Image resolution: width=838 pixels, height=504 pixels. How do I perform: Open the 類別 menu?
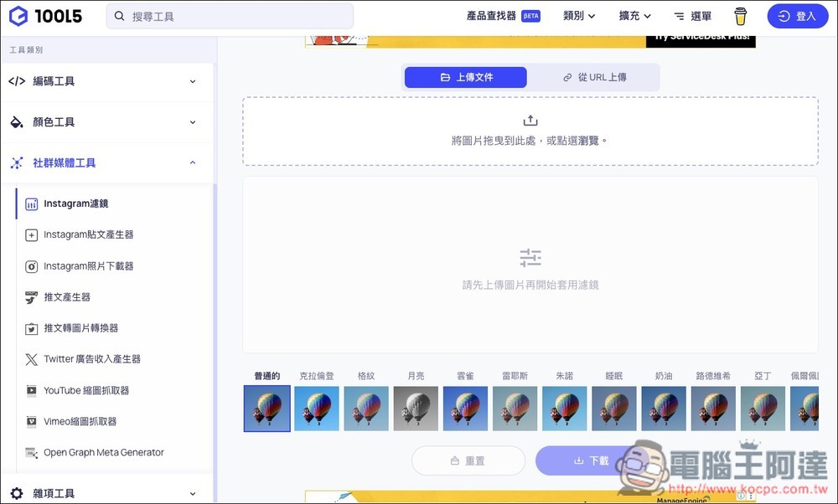coord(578,15)
